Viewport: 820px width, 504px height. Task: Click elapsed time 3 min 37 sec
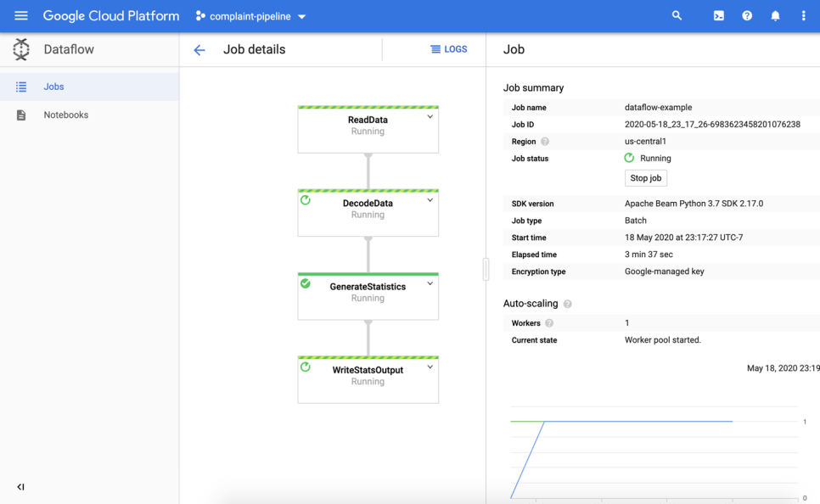coord(649,255)
